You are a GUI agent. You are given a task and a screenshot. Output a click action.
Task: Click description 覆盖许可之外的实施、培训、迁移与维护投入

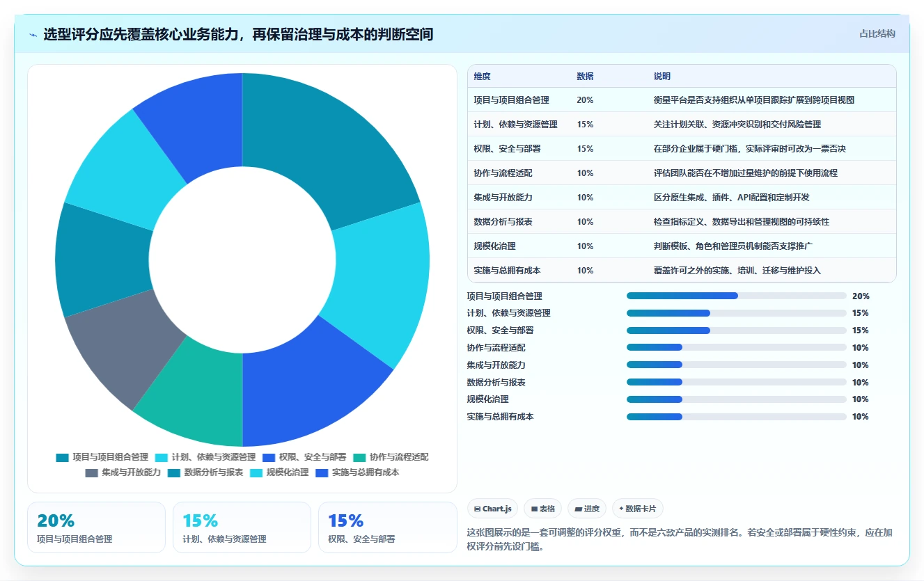(737, 270)
